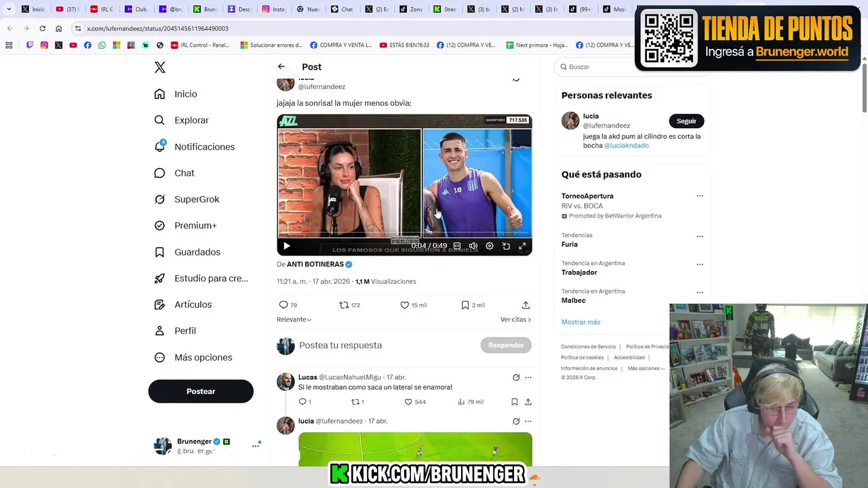Open SuperGrok in the sidebar
The image size is (868, 488).
(x=186, y=199)
